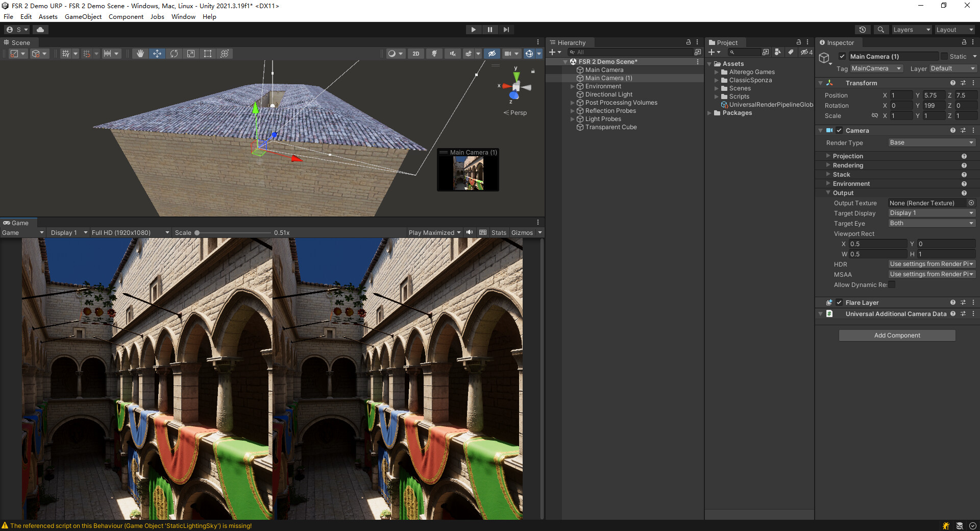Click the Add Component button

(896, 335)
